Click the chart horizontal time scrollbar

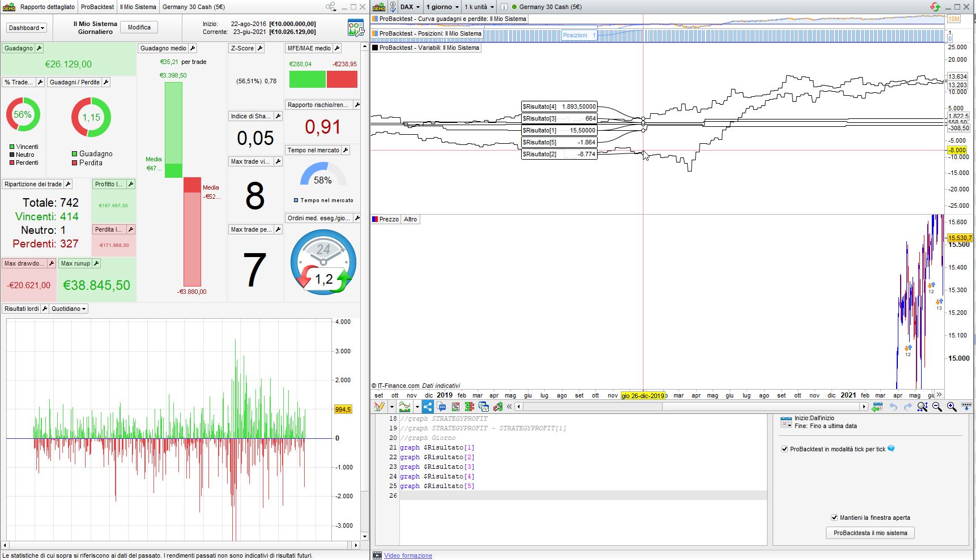click(x=691, y=407)
